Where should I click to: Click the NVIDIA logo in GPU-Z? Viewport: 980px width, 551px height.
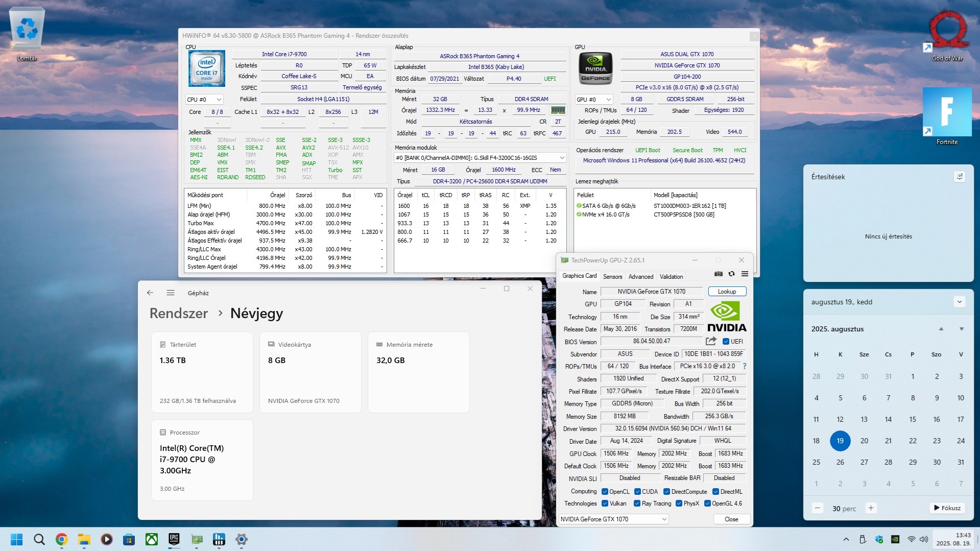pyautogui.click(x=727, y=317)
